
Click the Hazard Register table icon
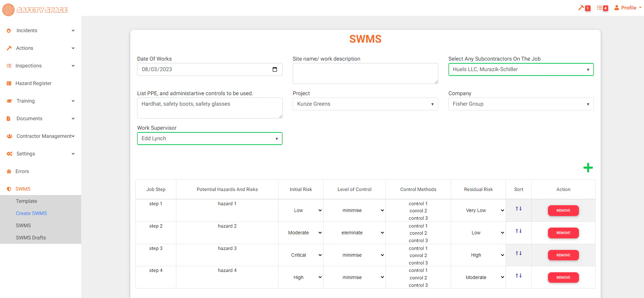click(x=9, y=83)
